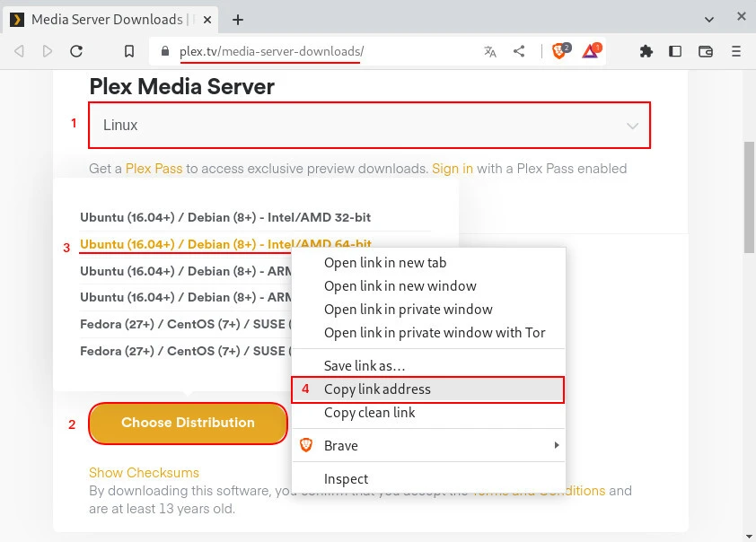The image size is (756, 542).
Task: Choose Inspect from the context menu
Action: coord(347,478)
